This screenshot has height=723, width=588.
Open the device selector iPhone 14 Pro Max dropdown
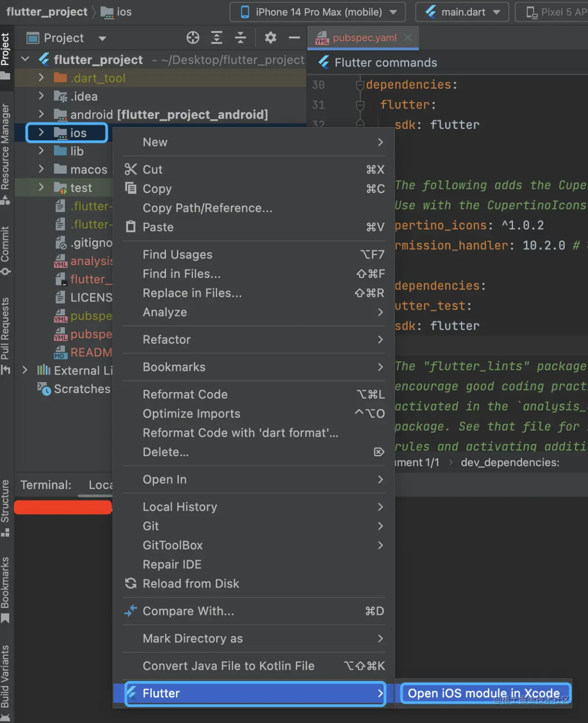(318, 12)
